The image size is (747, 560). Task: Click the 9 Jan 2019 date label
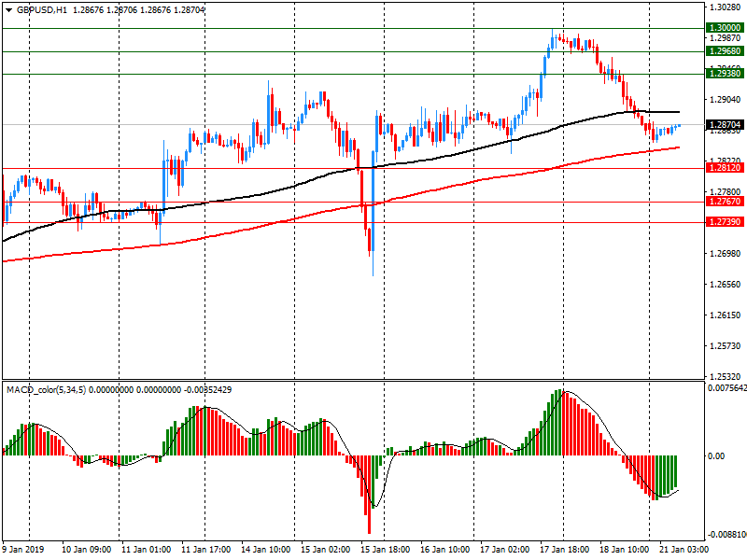tap(24, 550)
